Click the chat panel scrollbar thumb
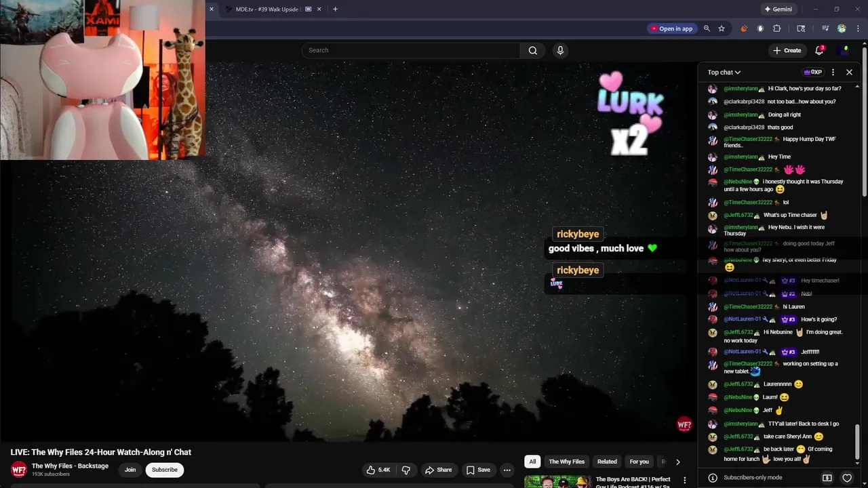Viewport: 868px width, 488px height. pos(856,443)
